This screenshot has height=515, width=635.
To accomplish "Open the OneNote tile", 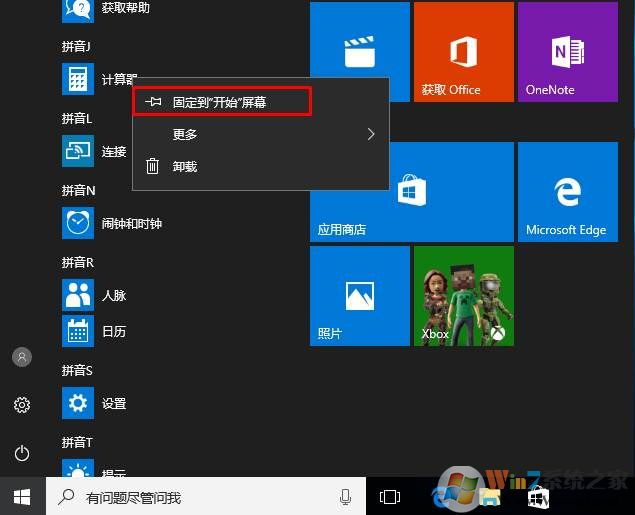I will click(x=568, y=52).
